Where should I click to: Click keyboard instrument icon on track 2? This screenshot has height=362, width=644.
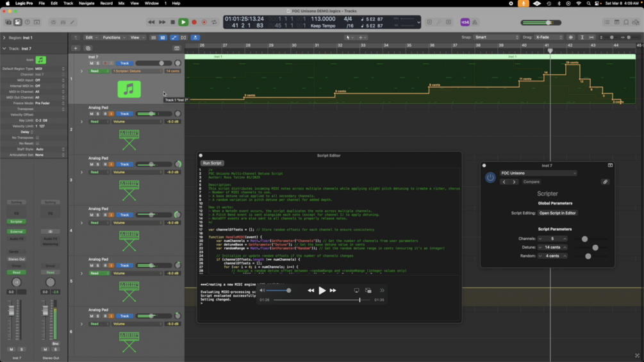tap(129, 140)
